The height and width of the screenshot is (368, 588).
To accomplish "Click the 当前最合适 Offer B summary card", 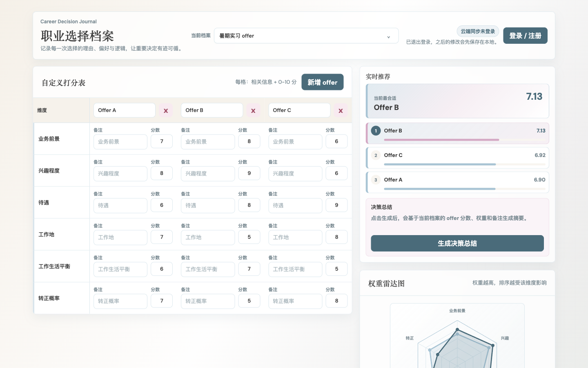I will pyautogui.click(x=457, y=101).
